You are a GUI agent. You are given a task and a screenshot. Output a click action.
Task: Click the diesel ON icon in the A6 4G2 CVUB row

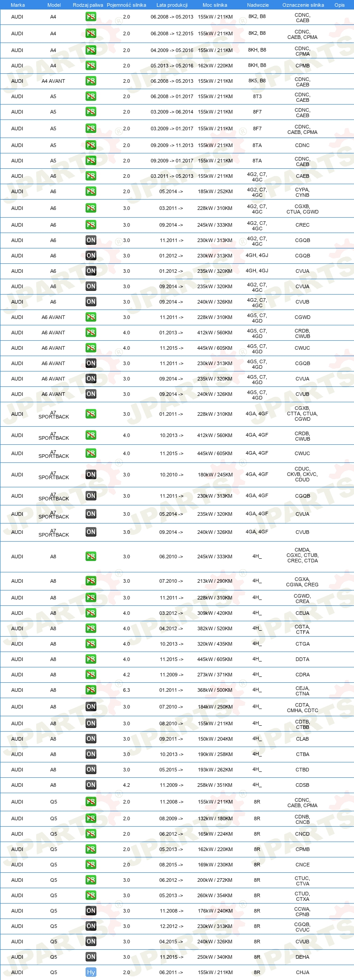coord(91,302)
